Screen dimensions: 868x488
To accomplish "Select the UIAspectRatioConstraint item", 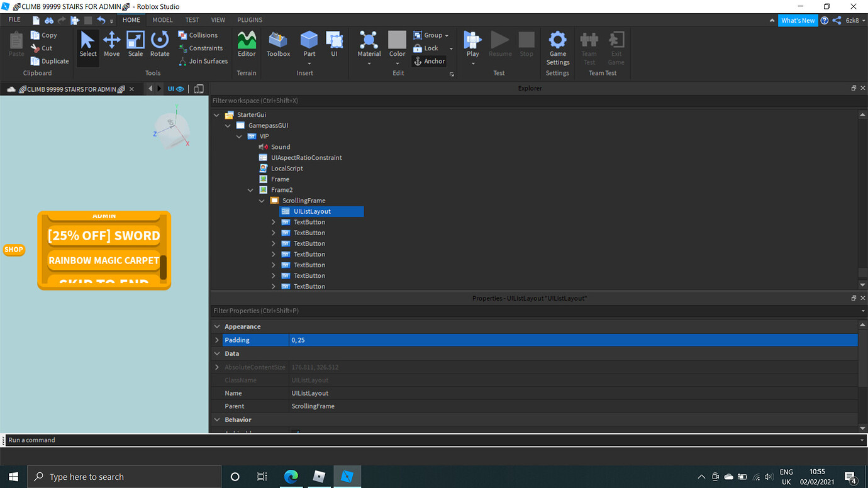I will point(306,158).
